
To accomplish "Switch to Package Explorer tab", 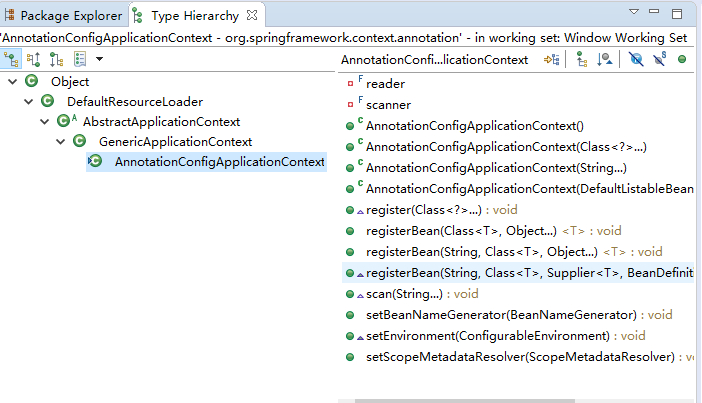I will pos(64,16).
